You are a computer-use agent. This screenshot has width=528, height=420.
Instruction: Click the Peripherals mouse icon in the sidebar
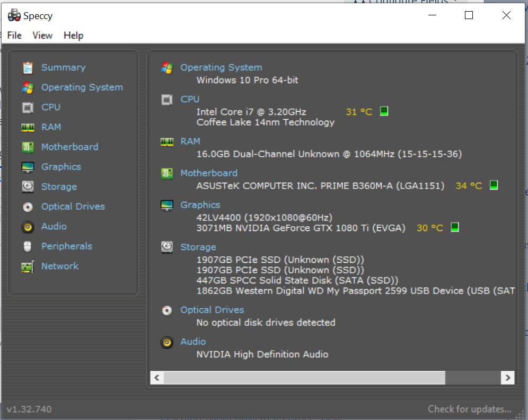tap(28, 246)
